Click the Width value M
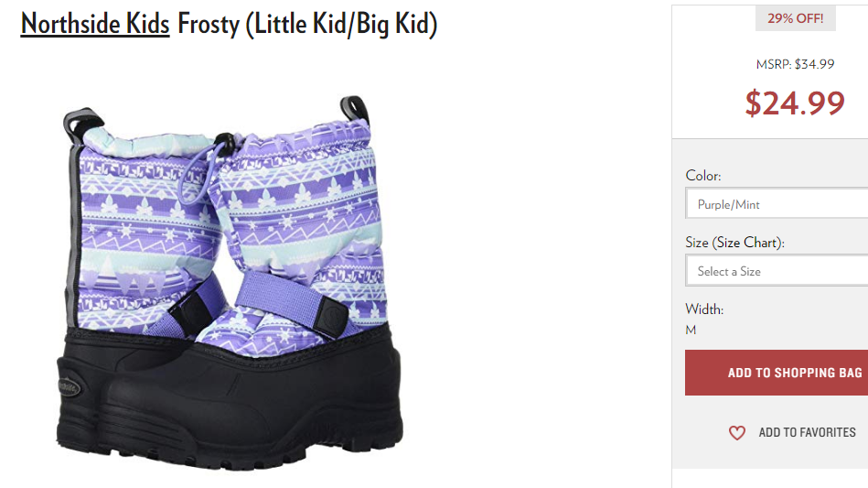Viewport: 868px width, 488px height. [691, 331]
